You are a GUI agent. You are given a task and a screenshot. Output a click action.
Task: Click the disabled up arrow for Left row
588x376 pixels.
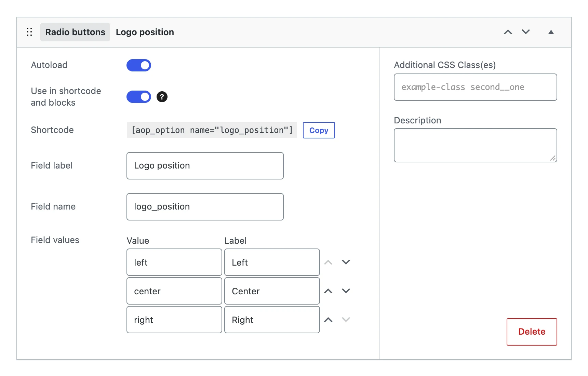pyautogui.click(x=328, y=262)
